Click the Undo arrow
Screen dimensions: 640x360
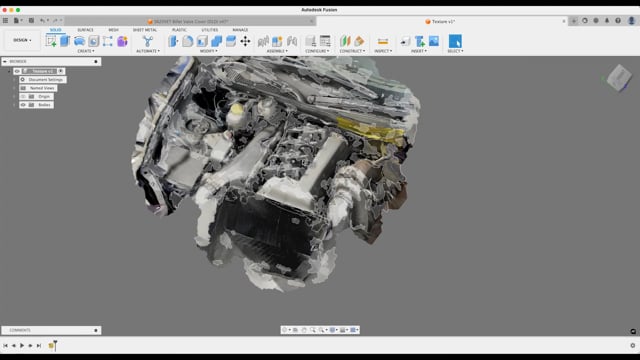click(x=42, y=20)
